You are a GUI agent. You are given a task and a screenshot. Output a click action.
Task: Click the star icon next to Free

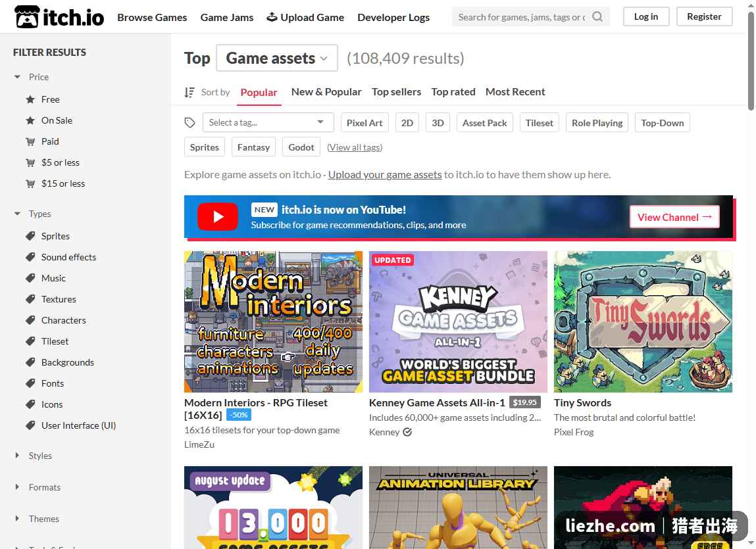pyautogui.click(x=30, y=99)
